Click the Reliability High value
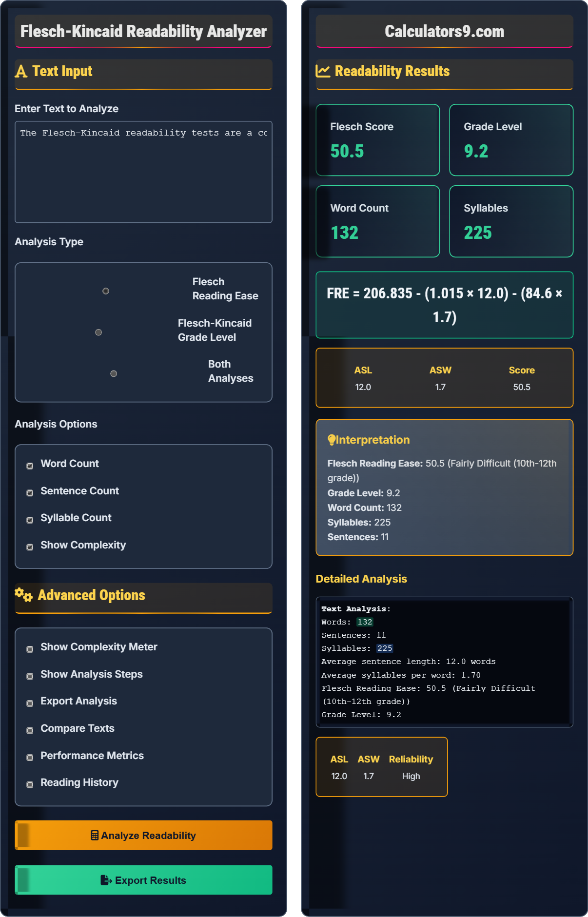The width and height of the screenshot is (588, 917). click(x=411, y=776)
